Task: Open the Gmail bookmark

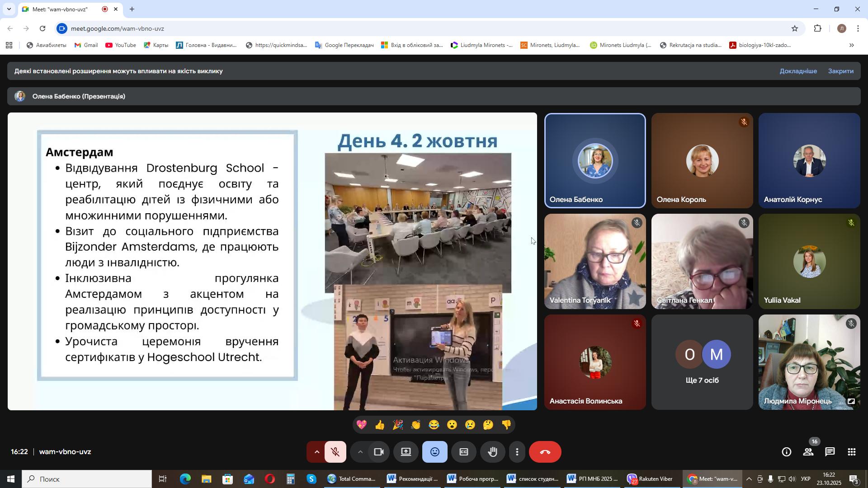Action: click(x=86, y=45)
